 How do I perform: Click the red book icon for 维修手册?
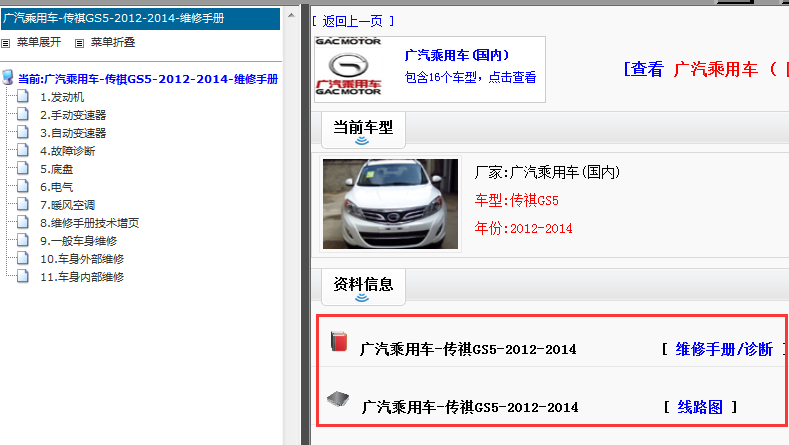[x=339, y=341]
